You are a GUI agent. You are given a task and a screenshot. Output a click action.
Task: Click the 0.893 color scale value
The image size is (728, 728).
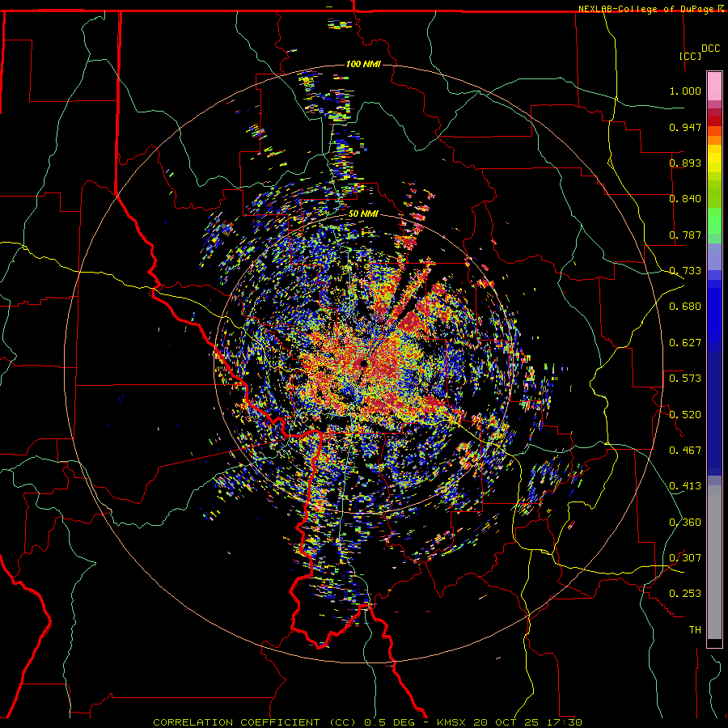[x=685, y=163]
